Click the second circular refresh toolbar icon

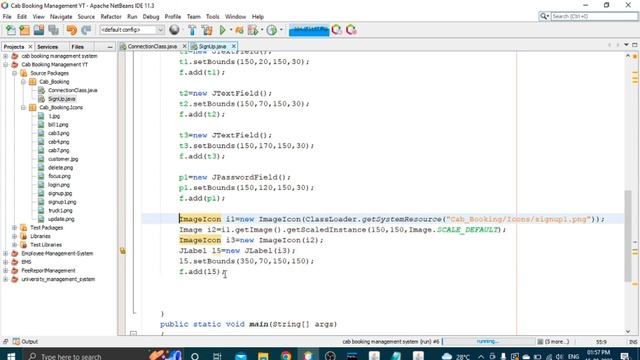351,30
